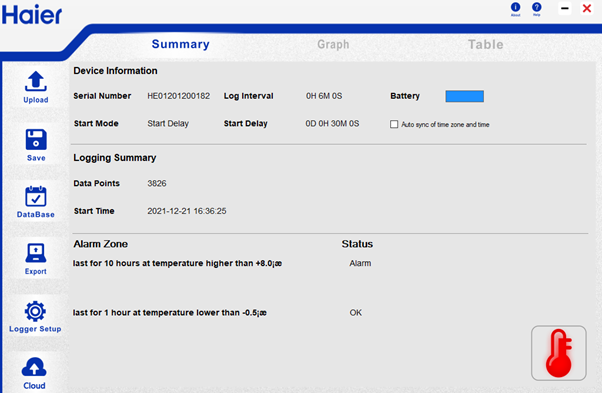Click the Log Interval label
602x393 pixels.
[x=249, y=96]
